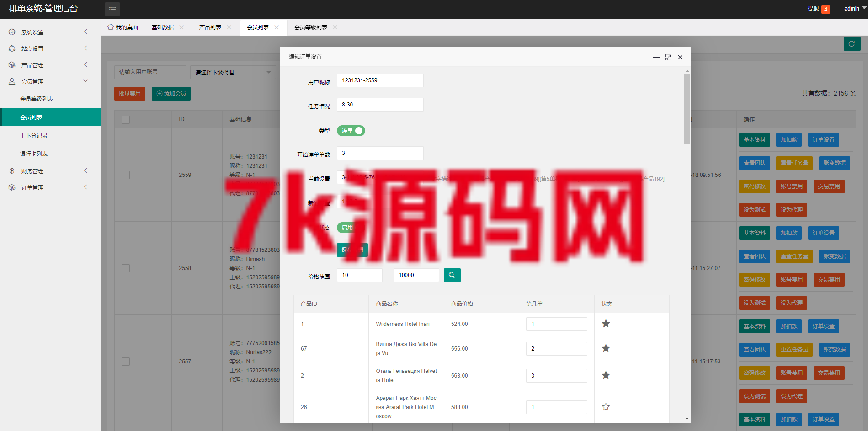
Task: Toggle the 连单 type switch
Action: (351, 131)
